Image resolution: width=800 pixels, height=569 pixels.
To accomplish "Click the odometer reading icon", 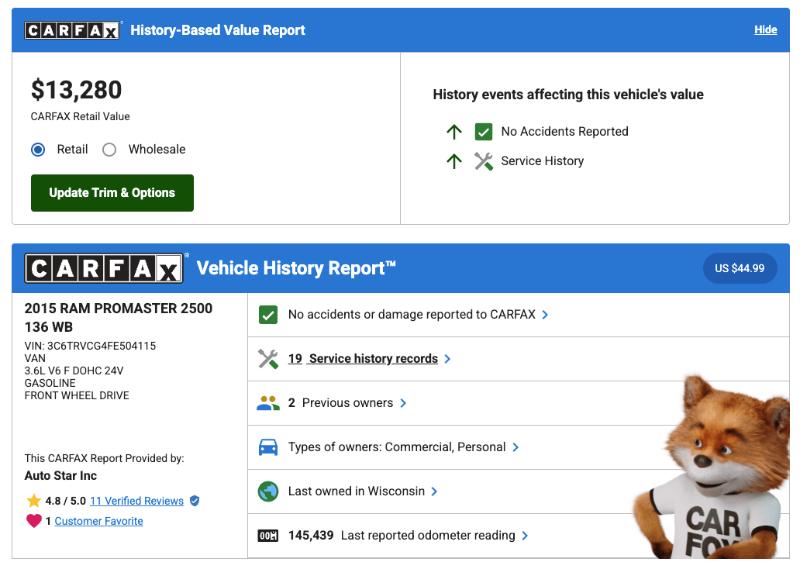I will pyautogui.click(x=268, y=536).
